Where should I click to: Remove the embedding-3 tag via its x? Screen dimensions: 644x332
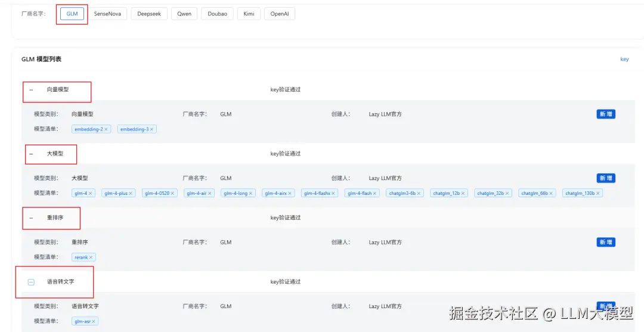click(x=151, y=129)
